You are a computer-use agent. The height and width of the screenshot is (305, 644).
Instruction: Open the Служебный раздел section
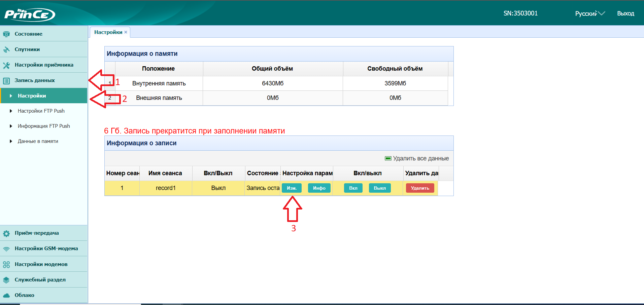click(x=44, y=279)
